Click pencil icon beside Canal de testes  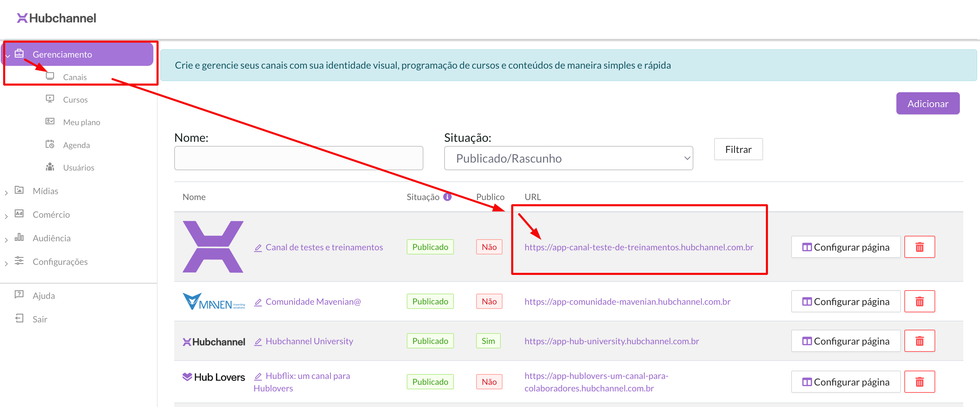[x=258, y=248]
